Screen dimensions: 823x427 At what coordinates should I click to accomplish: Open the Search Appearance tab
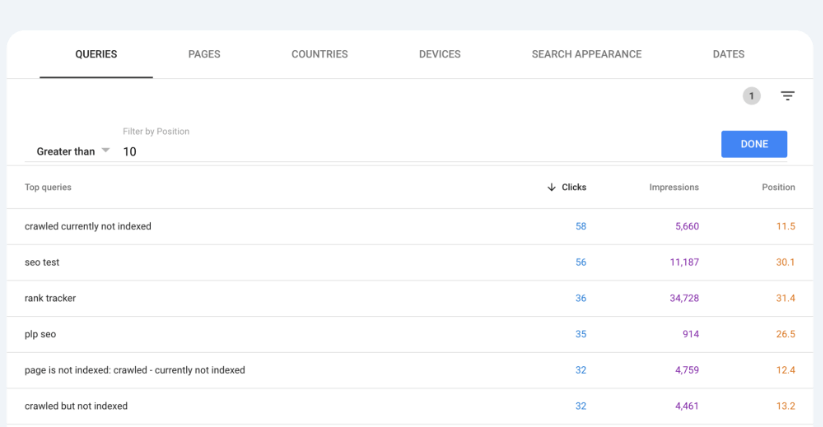586,54
